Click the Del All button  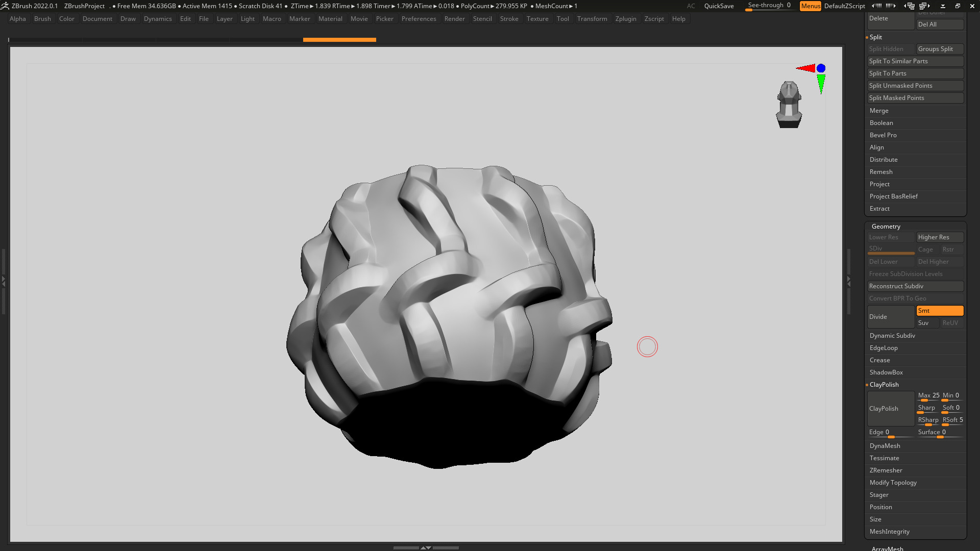tap(940, 24)
